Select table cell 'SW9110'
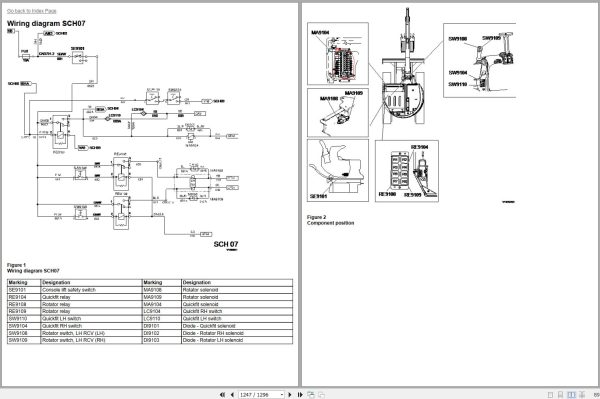 click(x=24, y=319)
